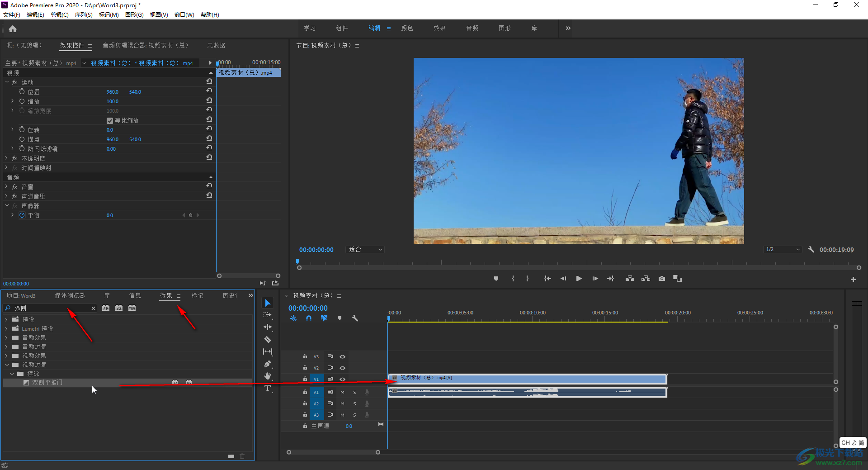Select the Type tool
Image resolution: width=868 pixels, height=470 pixels.
268,388
